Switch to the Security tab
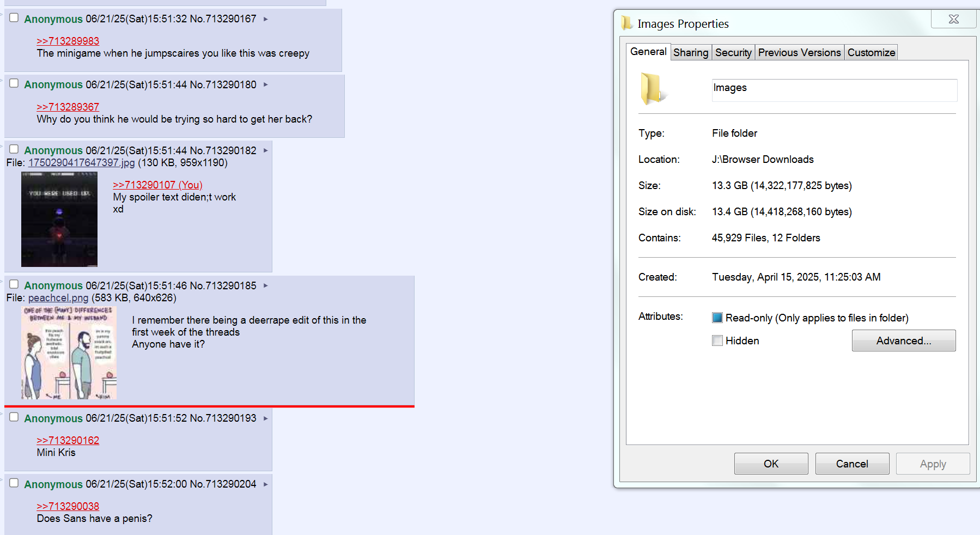 click(733, 52)
